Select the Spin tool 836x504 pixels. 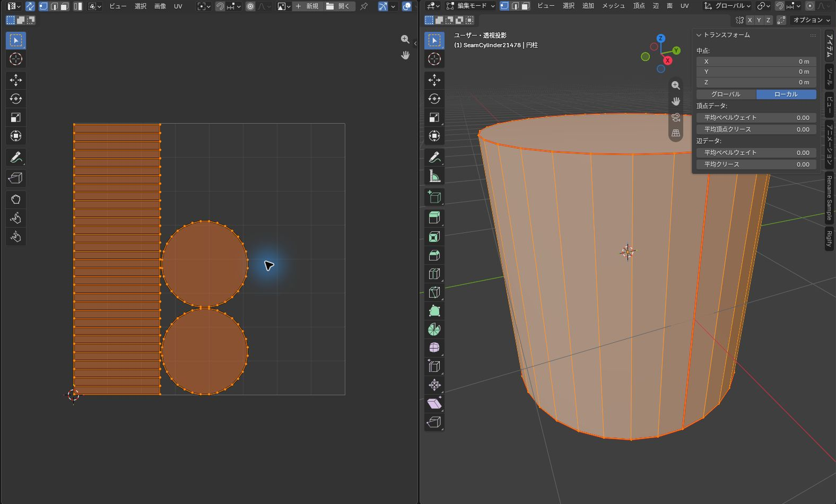coord(434,329)
